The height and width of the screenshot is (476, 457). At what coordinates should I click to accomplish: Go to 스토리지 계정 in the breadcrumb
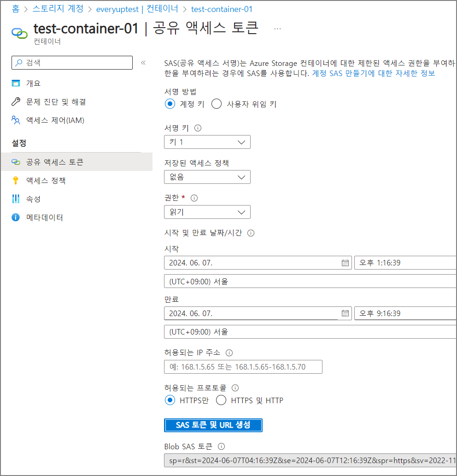[x=58, y=9]
